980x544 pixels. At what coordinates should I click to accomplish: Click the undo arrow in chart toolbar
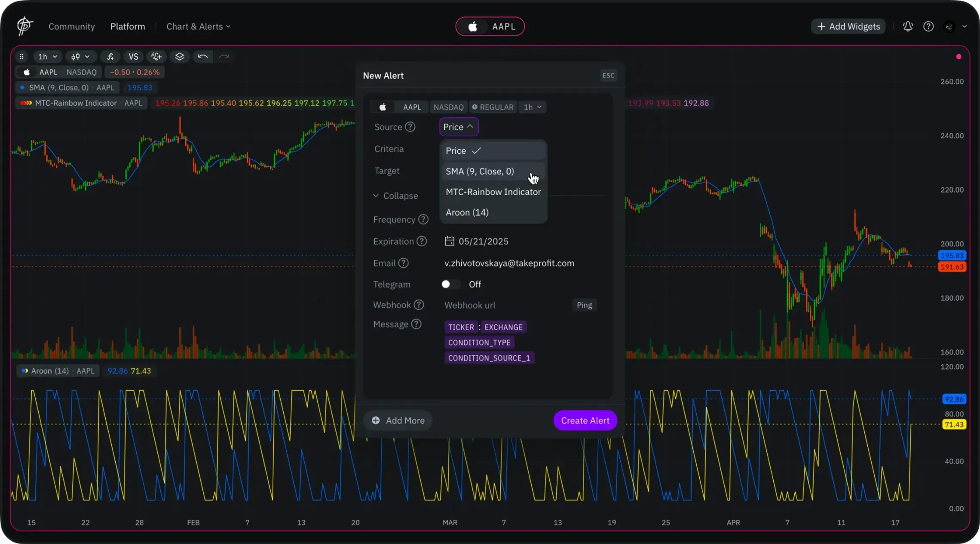coord(203,56)
